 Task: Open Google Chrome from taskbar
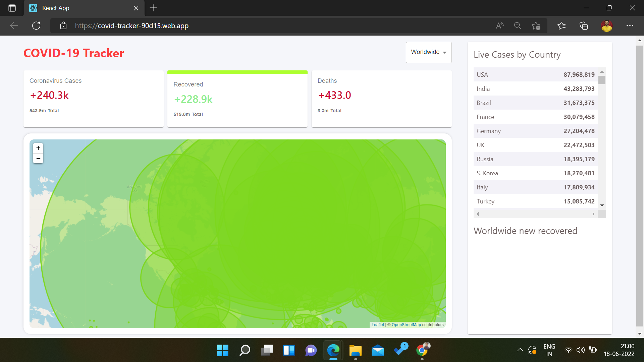pos(422,350)
